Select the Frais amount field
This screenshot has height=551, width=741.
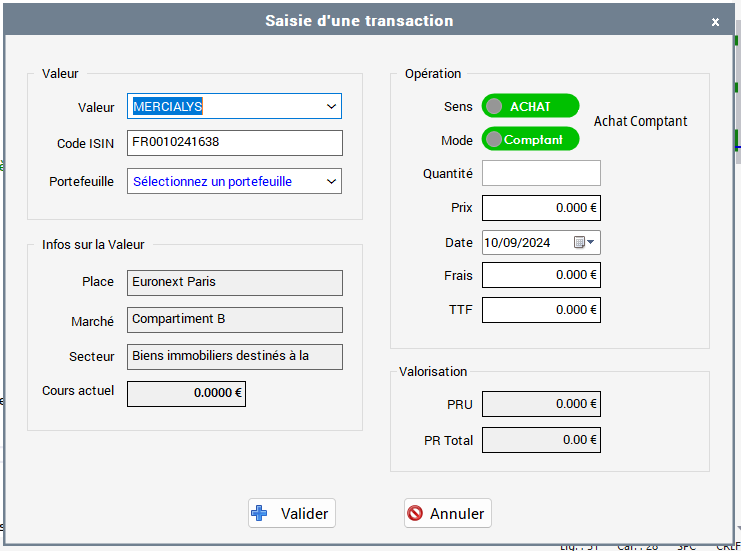(x=541, y=275)
